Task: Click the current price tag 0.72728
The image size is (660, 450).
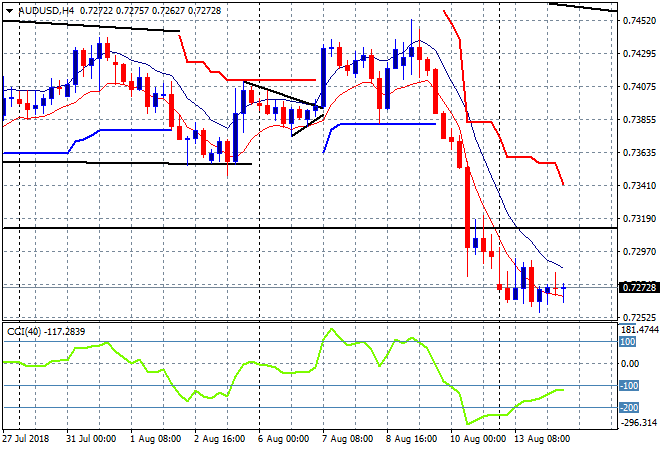Action: (x=638, y=287)
